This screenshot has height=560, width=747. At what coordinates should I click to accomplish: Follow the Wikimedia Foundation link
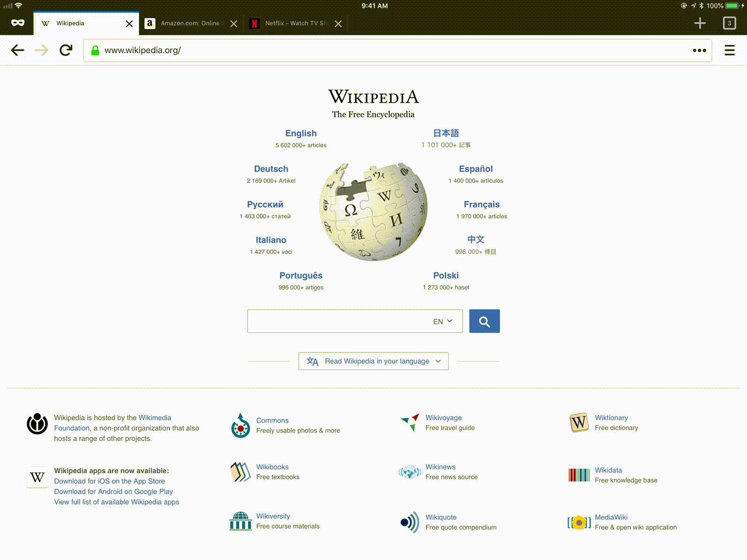[154, 418]
